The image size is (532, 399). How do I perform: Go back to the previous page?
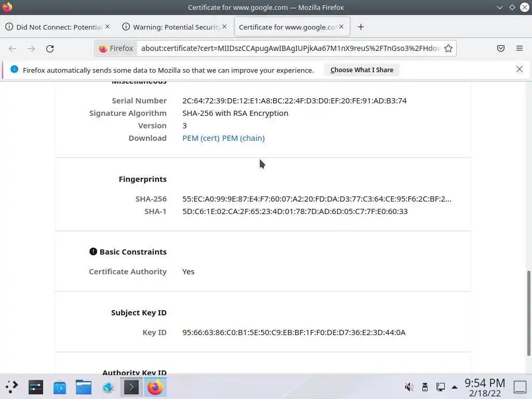click(x=12, y=48)
